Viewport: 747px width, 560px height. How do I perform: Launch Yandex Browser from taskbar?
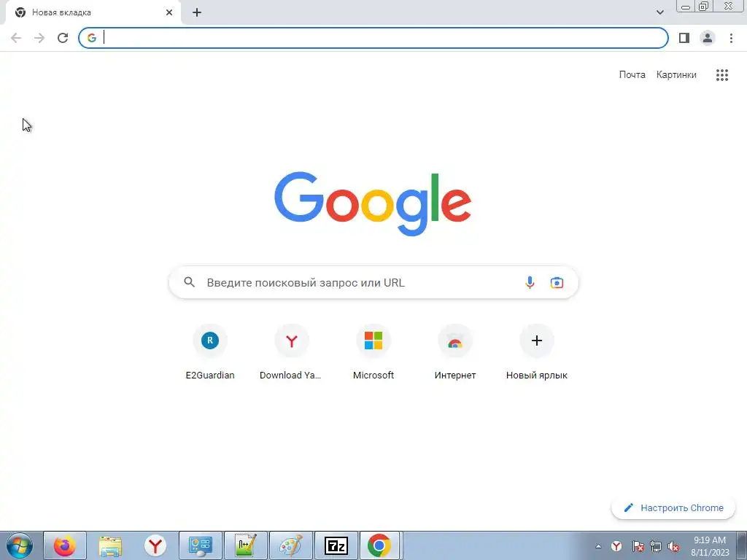tap(155, 545)
